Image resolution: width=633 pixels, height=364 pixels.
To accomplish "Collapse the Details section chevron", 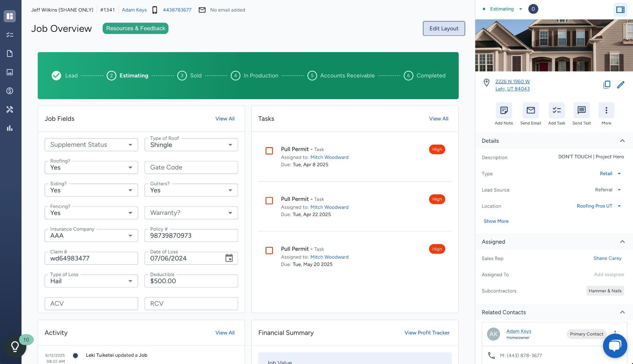I will (x=622, y=141).
